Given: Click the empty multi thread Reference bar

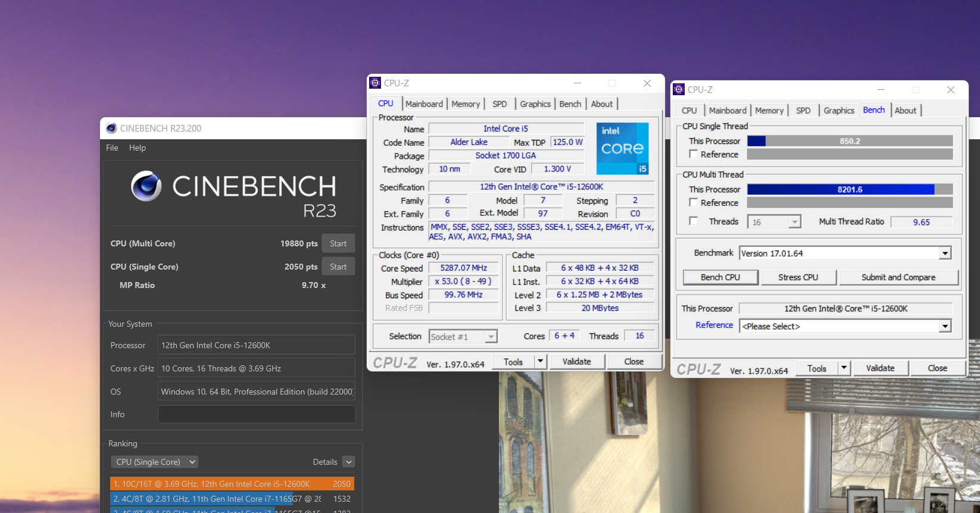Looking at the screenshot, I should 850,203.
